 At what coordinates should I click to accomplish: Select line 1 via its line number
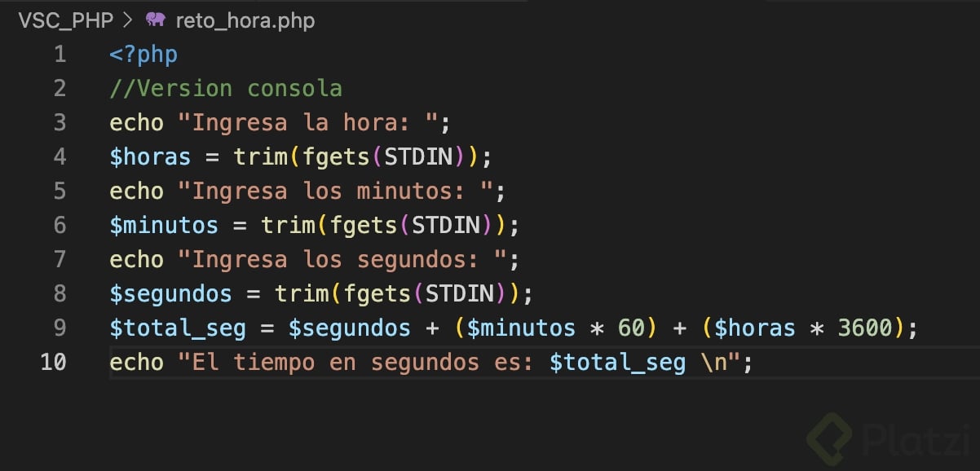pyautogui.click(x=60, y=55)
